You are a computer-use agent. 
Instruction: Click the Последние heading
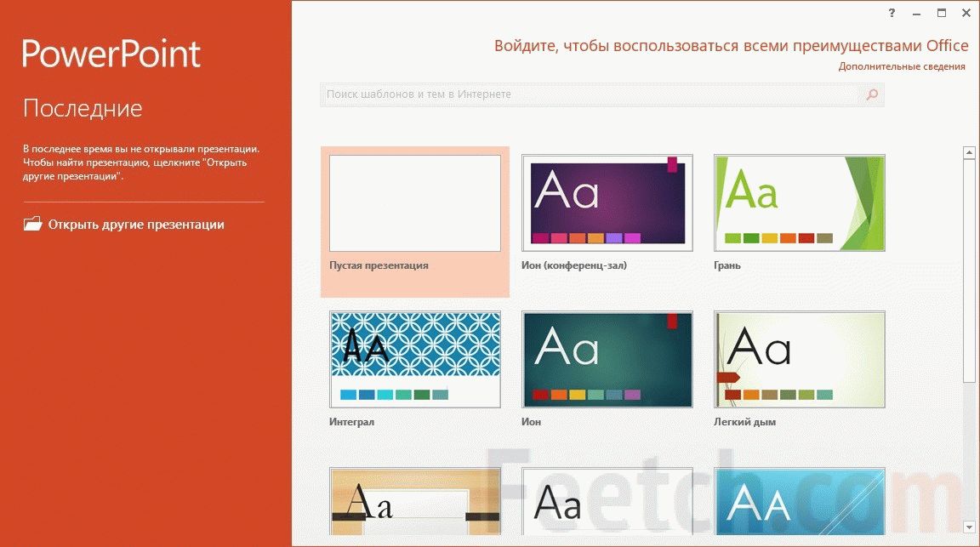[83, 109]
